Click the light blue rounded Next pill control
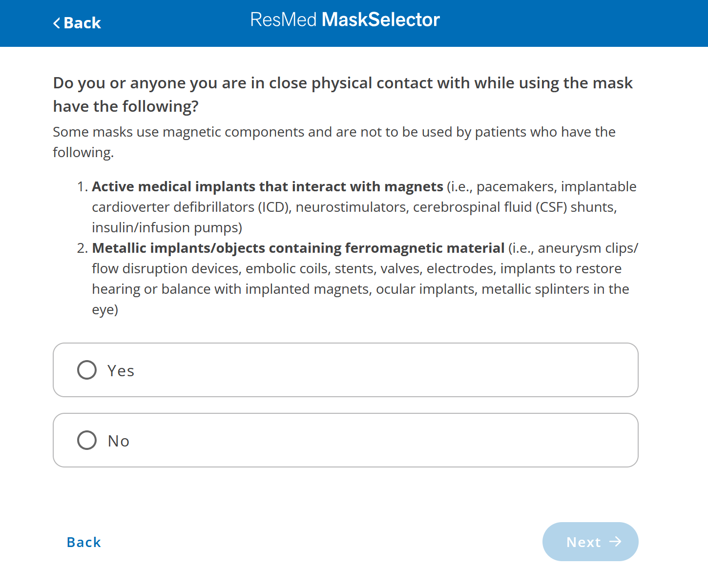 590,542
